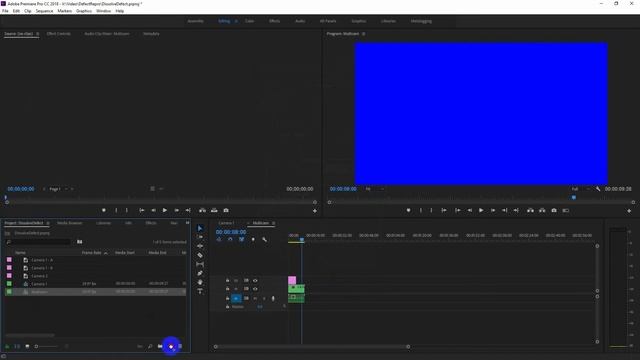Open the Markers menu
640x360 pixels.
[64, 11]
